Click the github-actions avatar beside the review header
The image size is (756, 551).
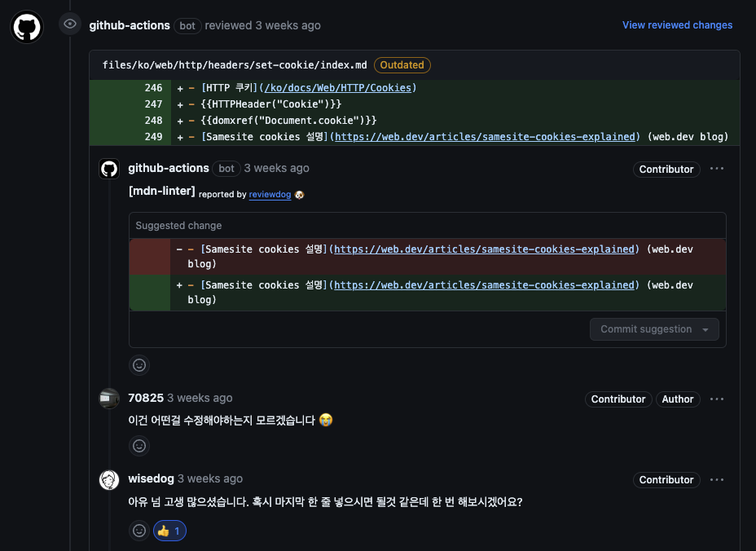point(27,27)
